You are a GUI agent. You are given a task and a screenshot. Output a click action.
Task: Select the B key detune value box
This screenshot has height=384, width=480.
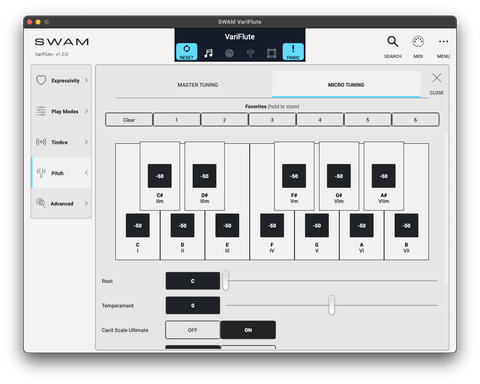point(406,226)
